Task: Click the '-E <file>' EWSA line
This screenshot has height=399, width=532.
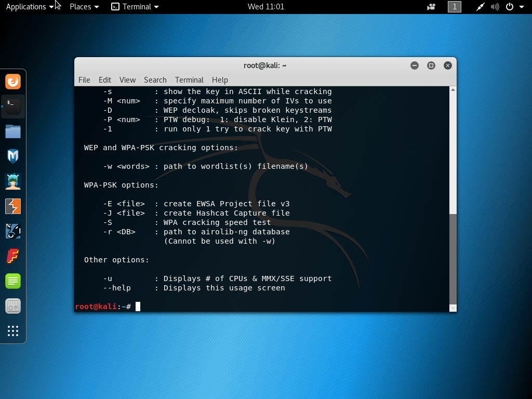Action: tap(196, 204)
